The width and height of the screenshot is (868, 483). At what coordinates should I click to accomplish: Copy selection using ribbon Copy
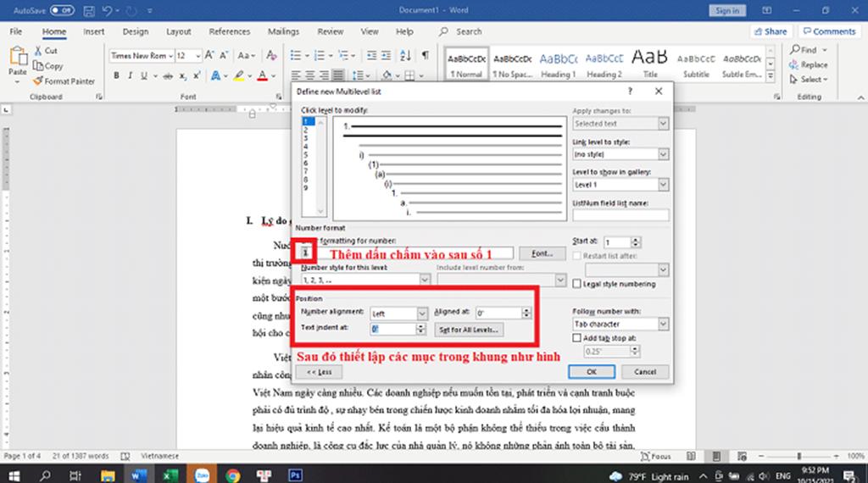tap(48, 66)
